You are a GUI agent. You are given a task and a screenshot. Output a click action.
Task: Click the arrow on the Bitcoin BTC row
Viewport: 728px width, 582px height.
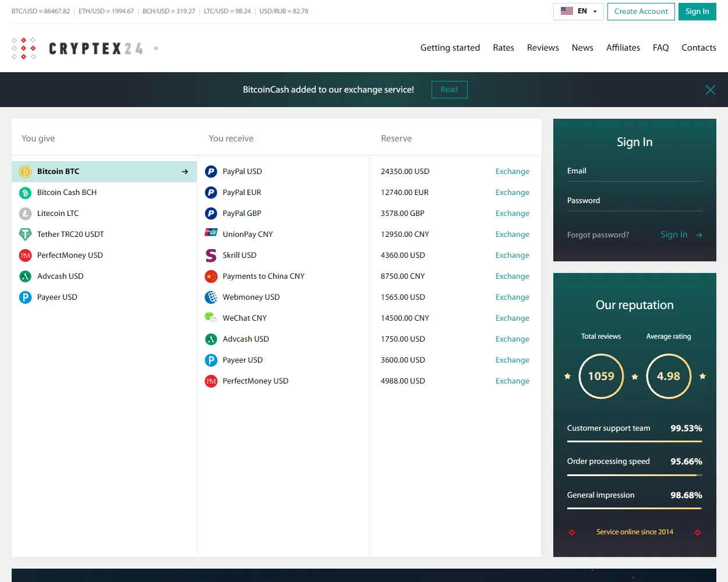click(184, 171)
